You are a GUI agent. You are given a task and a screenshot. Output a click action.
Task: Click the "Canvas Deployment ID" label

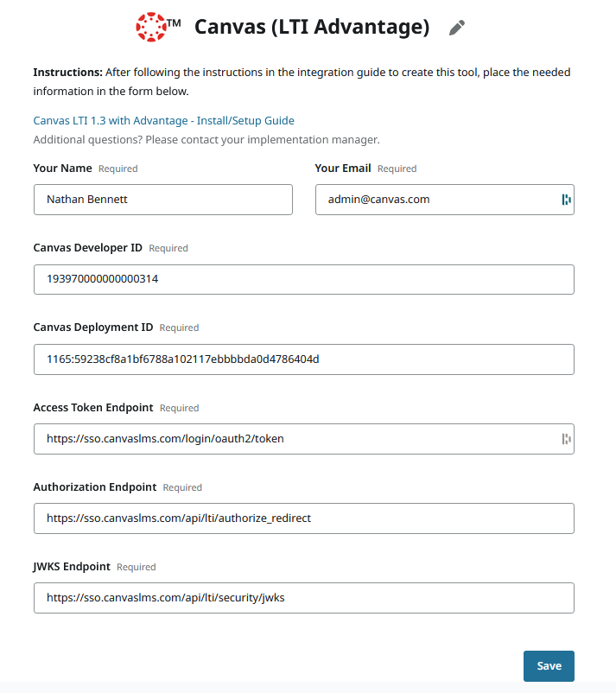tap(93, 327)
